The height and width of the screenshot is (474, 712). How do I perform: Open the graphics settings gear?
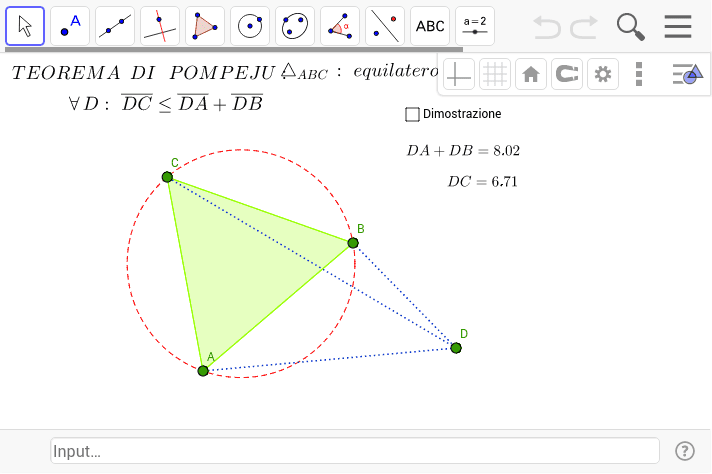603,74
